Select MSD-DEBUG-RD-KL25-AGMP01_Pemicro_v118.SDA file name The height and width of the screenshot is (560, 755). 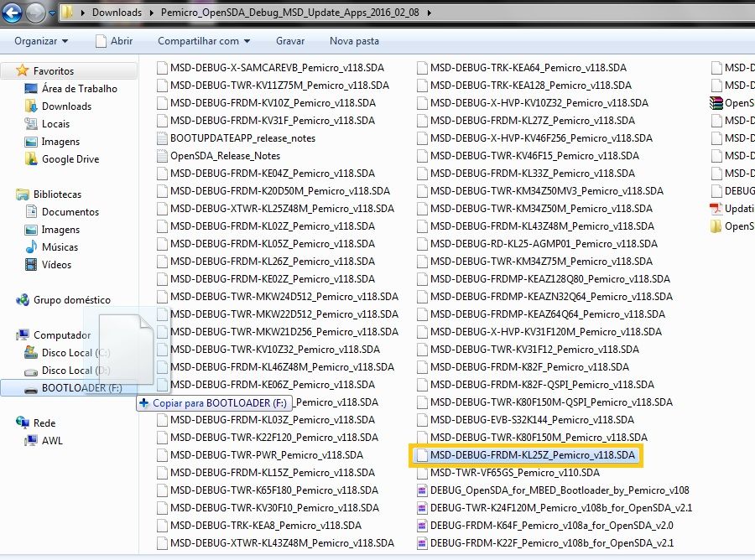(x=544, y=244)
